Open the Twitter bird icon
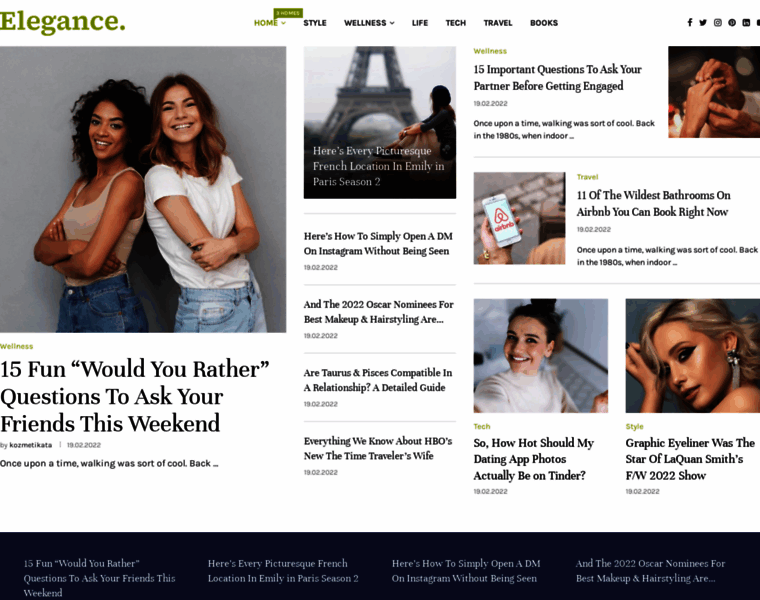 pyautogui.click(x=703, y=22)
